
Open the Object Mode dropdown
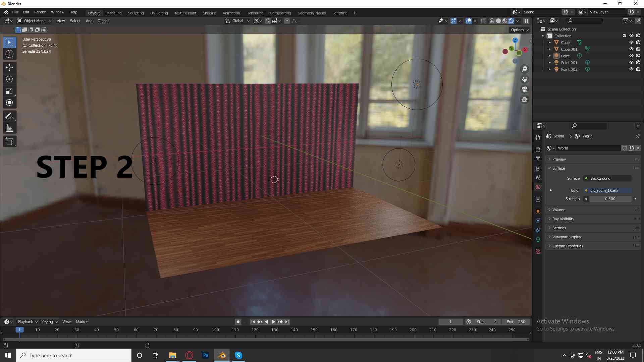click(x=34, y=20)
